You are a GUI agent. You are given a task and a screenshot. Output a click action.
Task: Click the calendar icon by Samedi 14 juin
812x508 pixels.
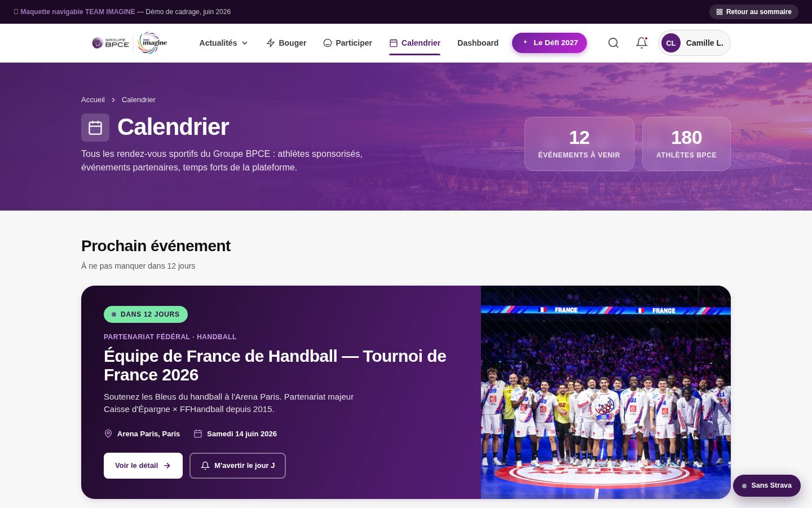pyautogui.click(x=198, y=433)
